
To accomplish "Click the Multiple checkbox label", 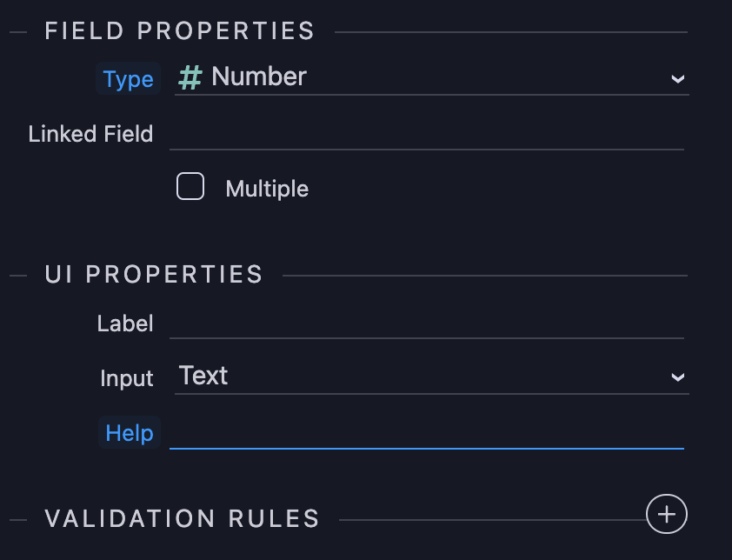I will pyautogui.click(x=267, y=189).
